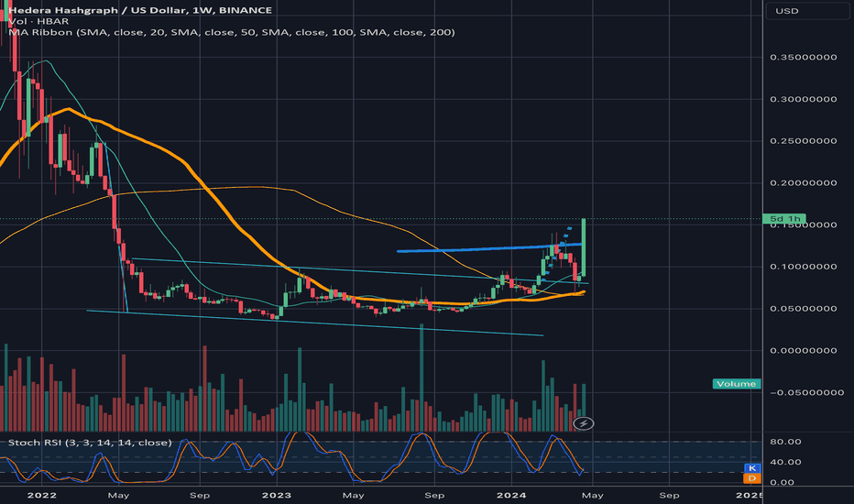
Task: Open the USD currency selector
Action: (807, 11)
